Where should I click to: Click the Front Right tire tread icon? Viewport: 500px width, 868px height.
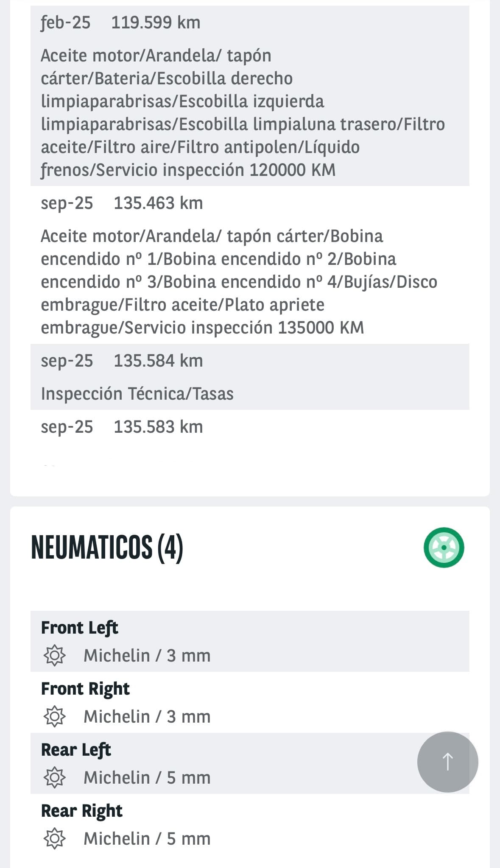pos(55,716)
